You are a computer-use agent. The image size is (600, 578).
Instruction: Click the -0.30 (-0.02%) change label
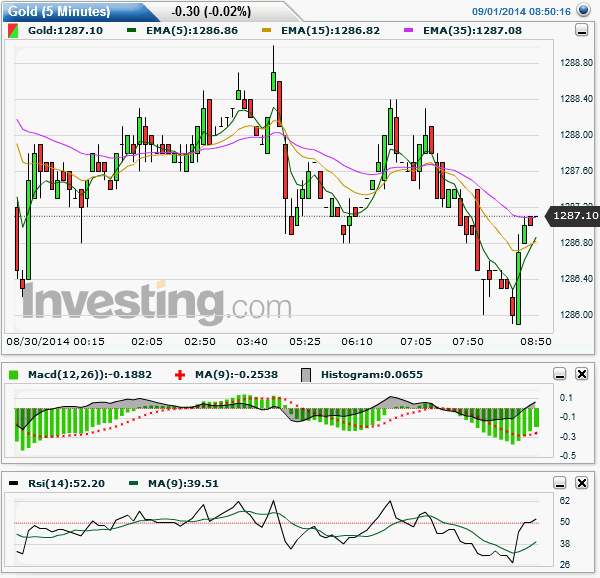click(x=211, y=11)
